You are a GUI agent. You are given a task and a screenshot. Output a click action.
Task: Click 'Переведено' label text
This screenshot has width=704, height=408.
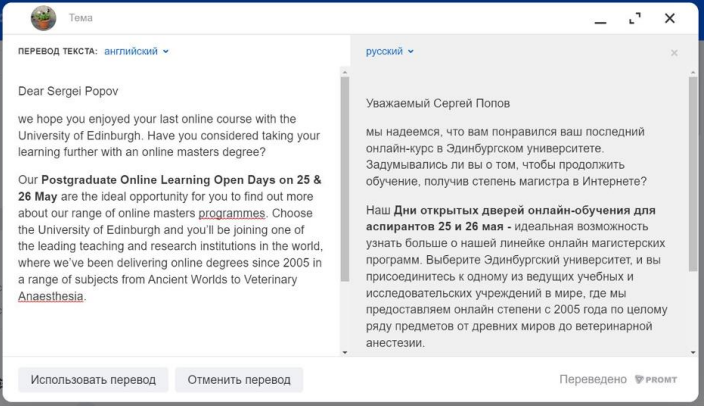pyautogui.click(x=593, y=380)
